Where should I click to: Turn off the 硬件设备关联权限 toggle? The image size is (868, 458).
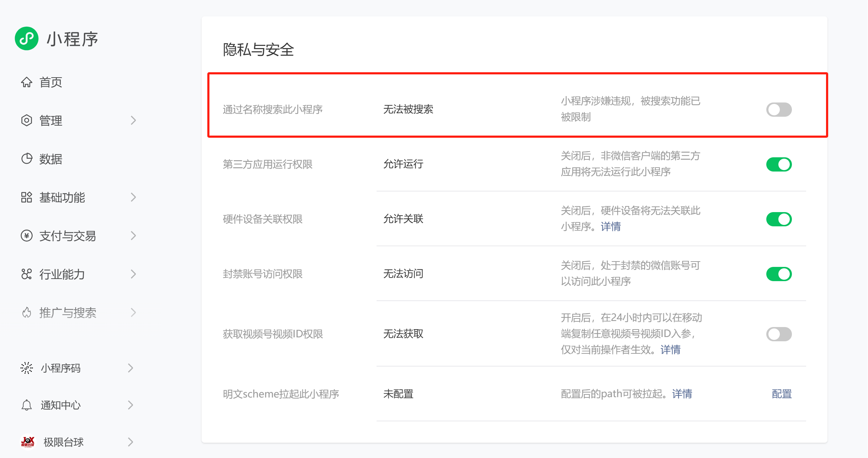(778, 219)
